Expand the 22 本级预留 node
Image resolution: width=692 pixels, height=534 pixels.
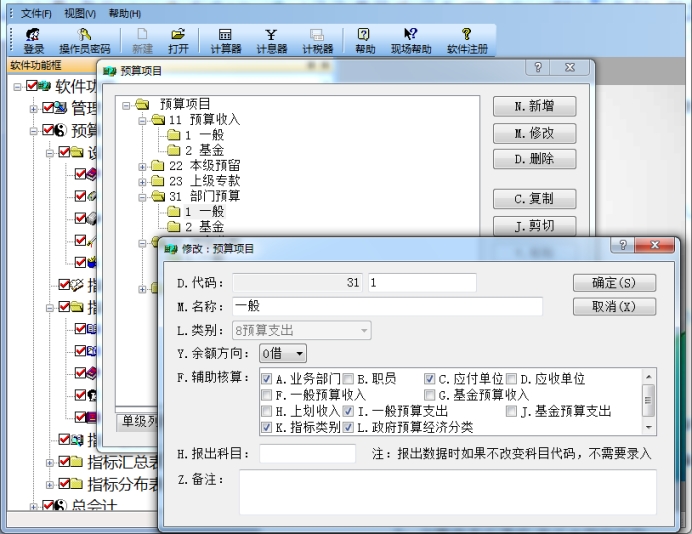tap(142, 167)
